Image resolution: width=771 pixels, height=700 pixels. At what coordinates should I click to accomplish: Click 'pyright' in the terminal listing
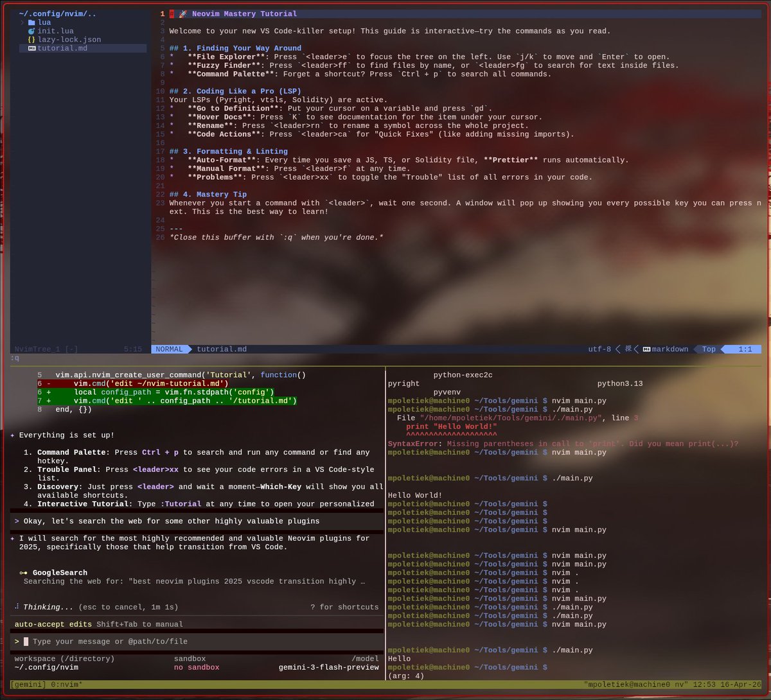(403, 383)
